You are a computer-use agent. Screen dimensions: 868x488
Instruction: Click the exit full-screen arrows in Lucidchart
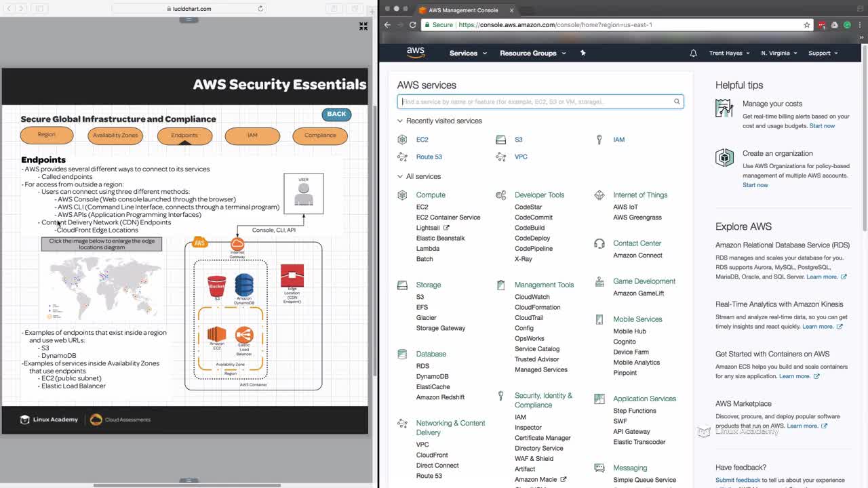(x=363, y=26)
